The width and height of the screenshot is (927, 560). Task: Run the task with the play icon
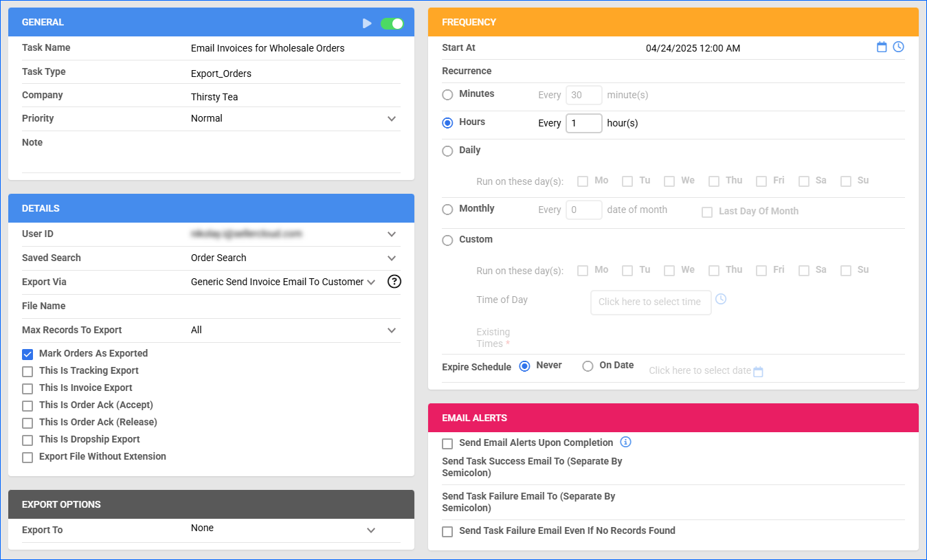367,23
